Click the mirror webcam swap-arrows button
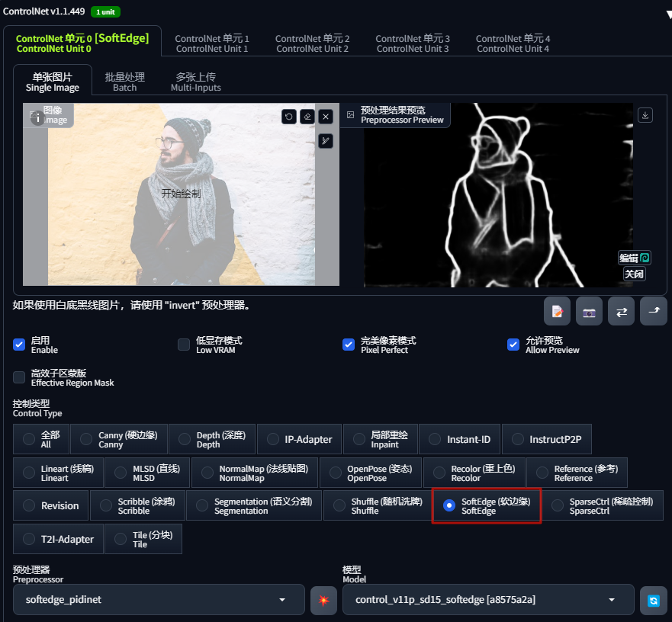 pos(622,312)
